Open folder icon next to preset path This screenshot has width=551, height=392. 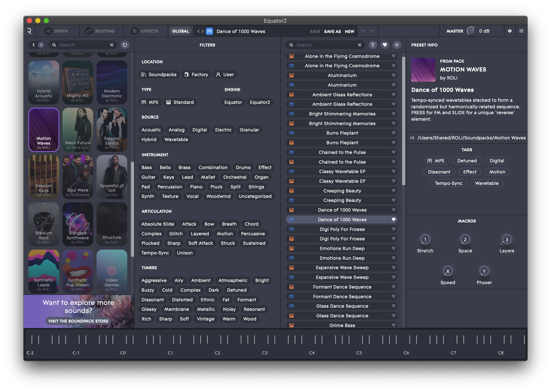pyautogui.click(x=412, y=138)
